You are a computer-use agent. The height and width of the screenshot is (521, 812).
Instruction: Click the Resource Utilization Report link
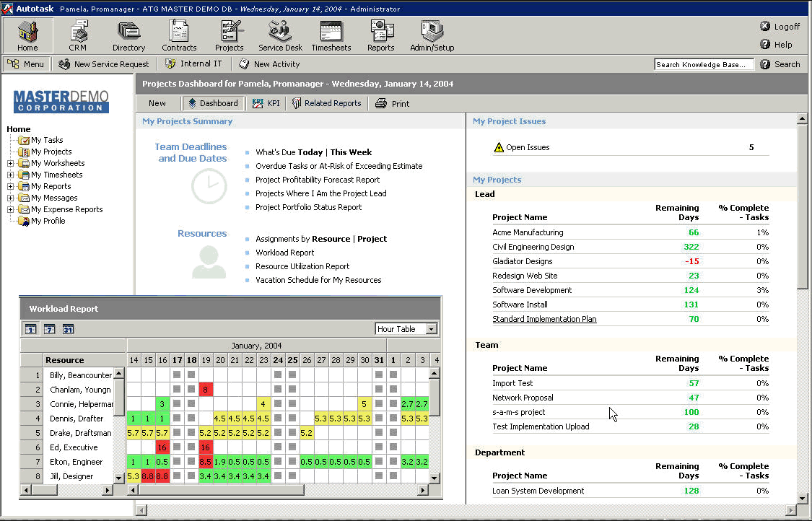coord(302,266)
